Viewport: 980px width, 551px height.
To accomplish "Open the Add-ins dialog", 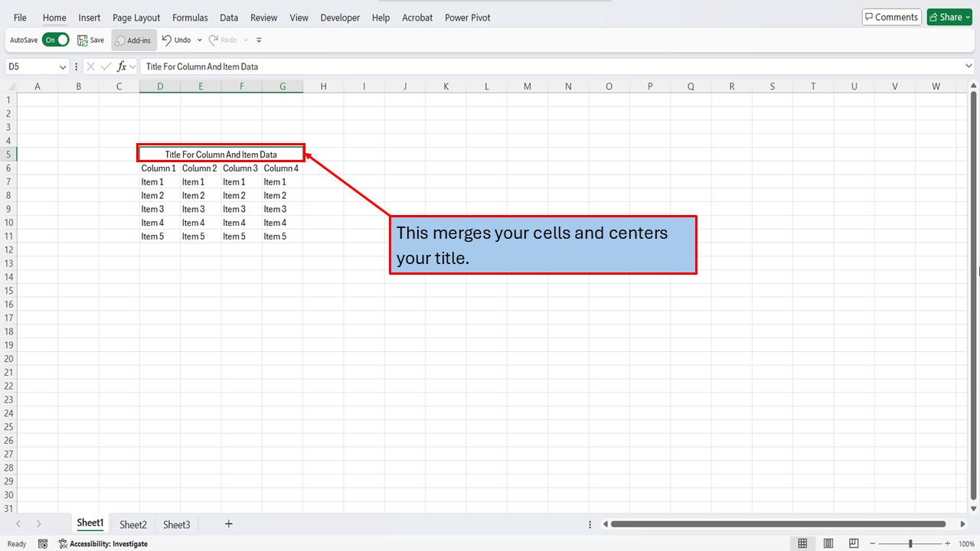I will pyautogui.click(x=133, y=40).
